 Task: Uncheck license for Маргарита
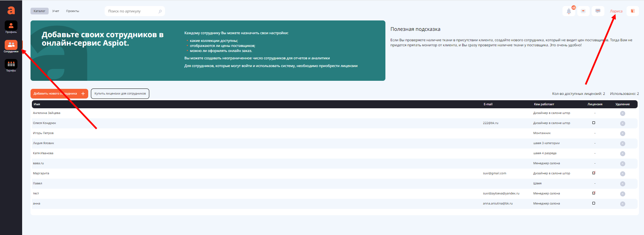coord(594,173)
